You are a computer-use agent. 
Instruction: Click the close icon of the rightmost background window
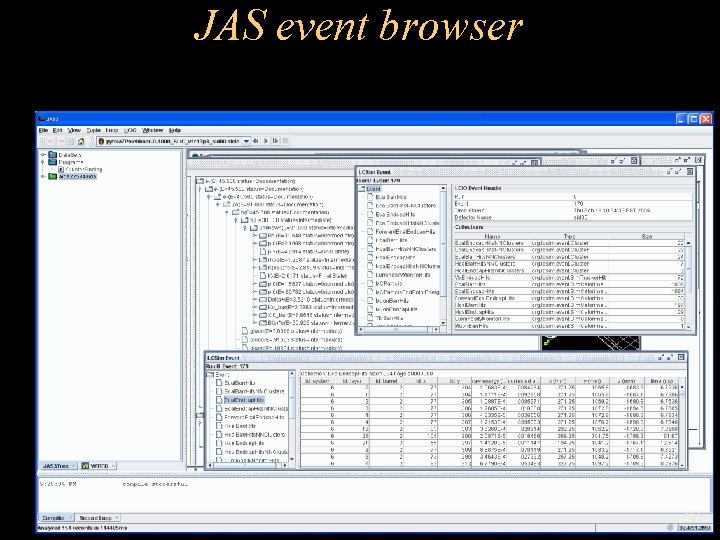pyautogui.click(x=698, y=160)
